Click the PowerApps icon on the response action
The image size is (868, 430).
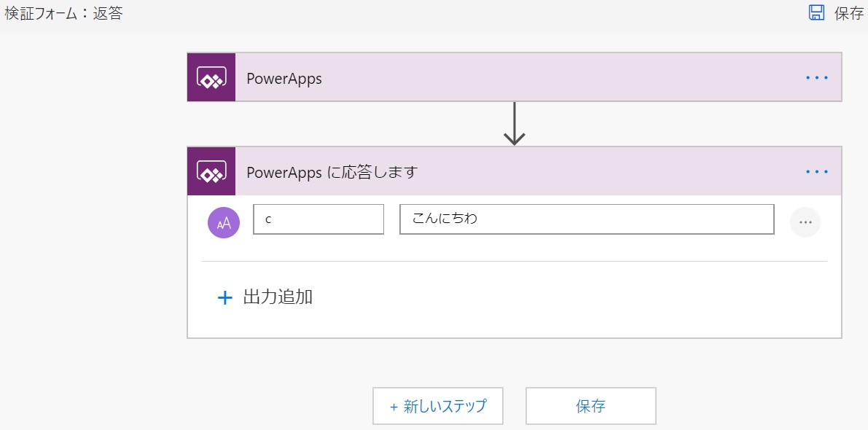pyautogui.click(x=211, y=171)
